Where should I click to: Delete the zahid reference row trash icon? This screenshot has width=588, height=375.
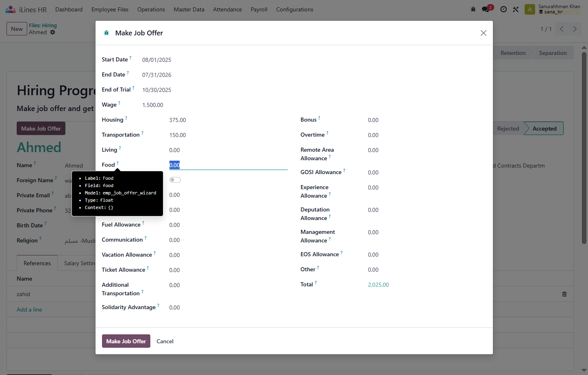[564, 294]
